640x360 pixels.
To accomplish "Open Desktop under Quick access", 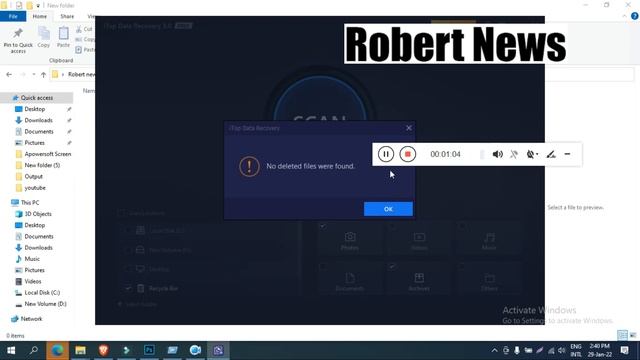I will [35, 109].
